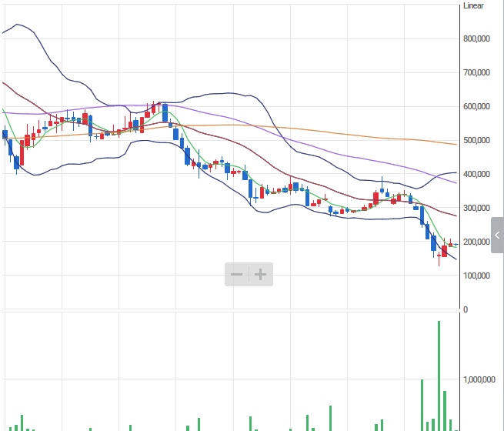The image size is (504, 431).
Task: Select the 200,000 price axis label
Action: click(476, 242)
